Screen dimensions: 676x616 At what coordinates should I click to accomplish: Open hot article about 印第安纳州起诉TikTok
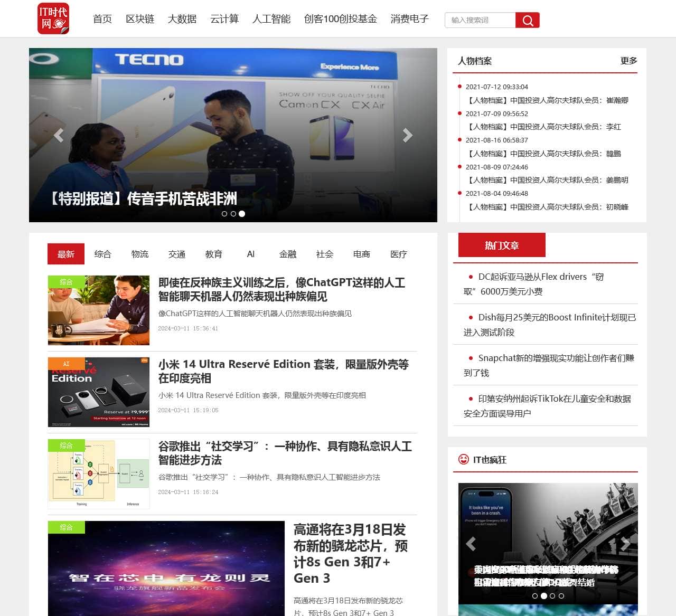coord(548,406)
